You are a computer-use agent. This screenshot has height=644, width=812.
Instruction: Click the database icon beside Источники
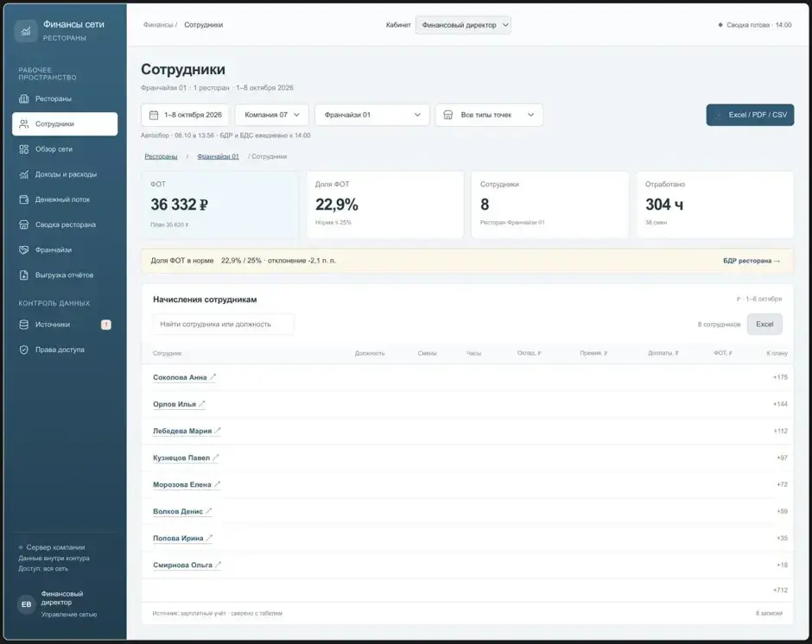click(x=24, y=325)
